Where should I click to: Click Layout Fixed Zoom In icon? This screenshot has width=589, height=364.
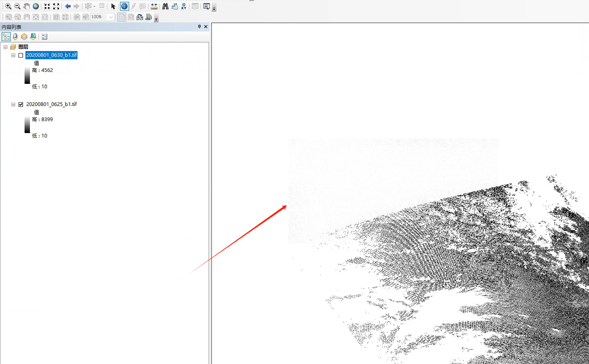(56, 17)
